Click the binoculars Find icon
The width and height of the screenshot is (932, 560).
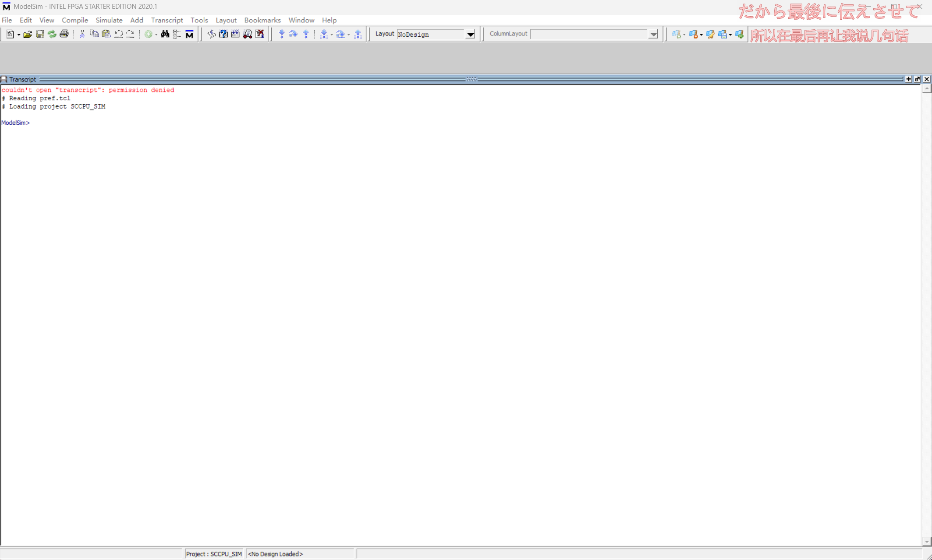click(x=165, y=34)
